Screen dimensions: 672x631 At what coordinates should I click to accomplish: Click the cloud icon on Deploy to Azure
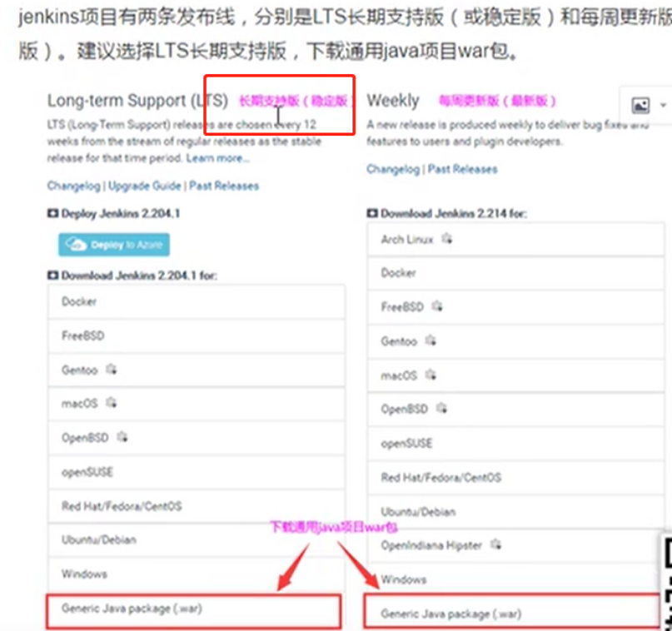(x=76, y=245)
